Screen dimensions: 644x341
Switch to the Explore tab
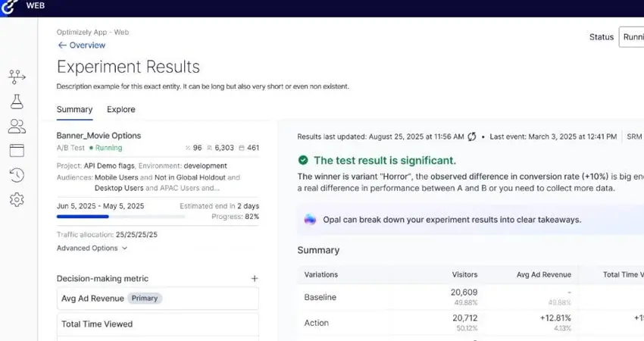coord(121,110)
